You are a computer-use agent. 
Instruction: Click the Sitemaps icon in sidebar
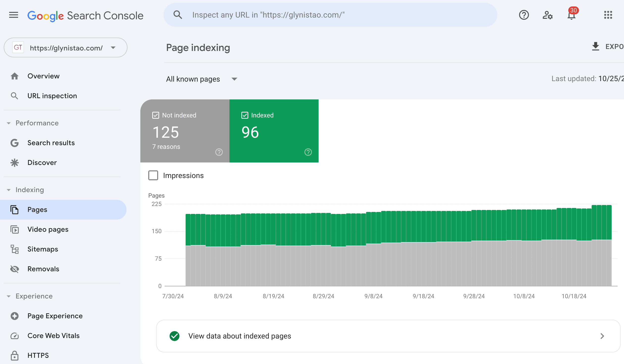tap(15, 249)
